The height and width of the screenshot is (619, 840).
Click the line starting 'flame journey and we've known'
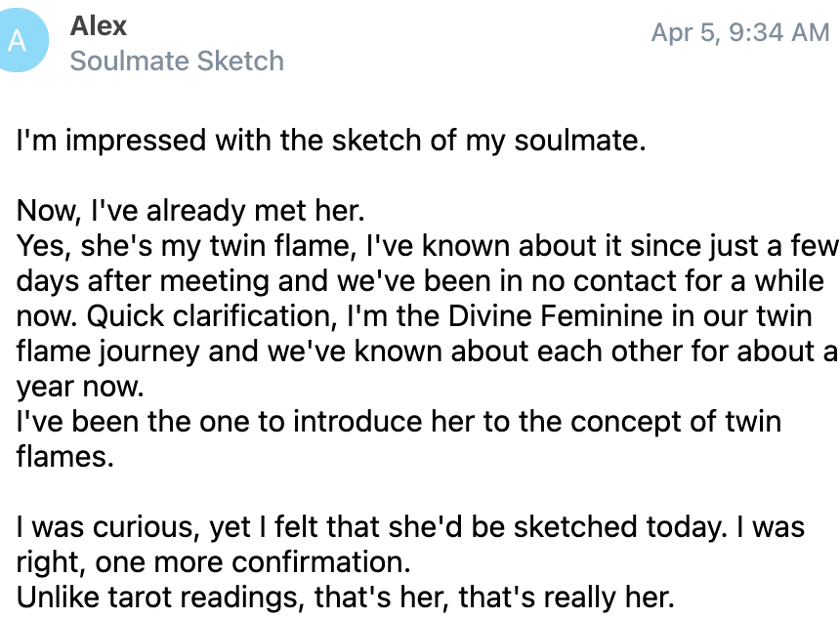coord(427,351)
